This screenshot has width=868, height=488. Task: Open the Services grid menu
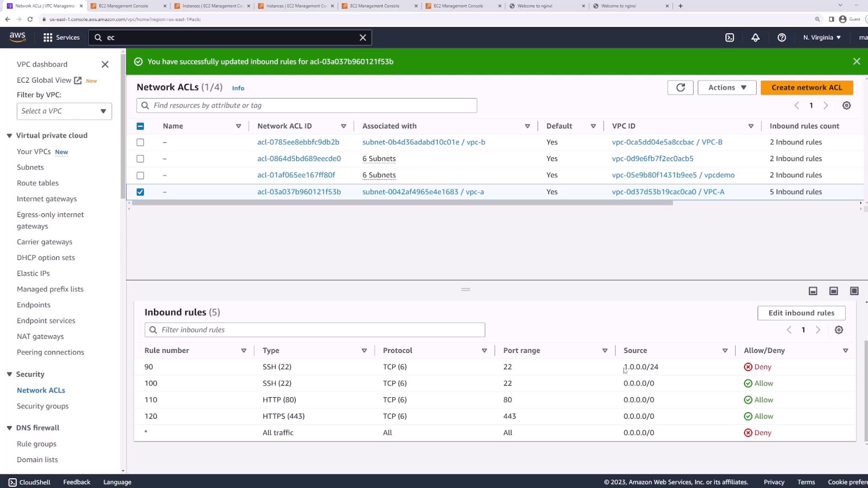pyautogui.click(x=48, y=38)
